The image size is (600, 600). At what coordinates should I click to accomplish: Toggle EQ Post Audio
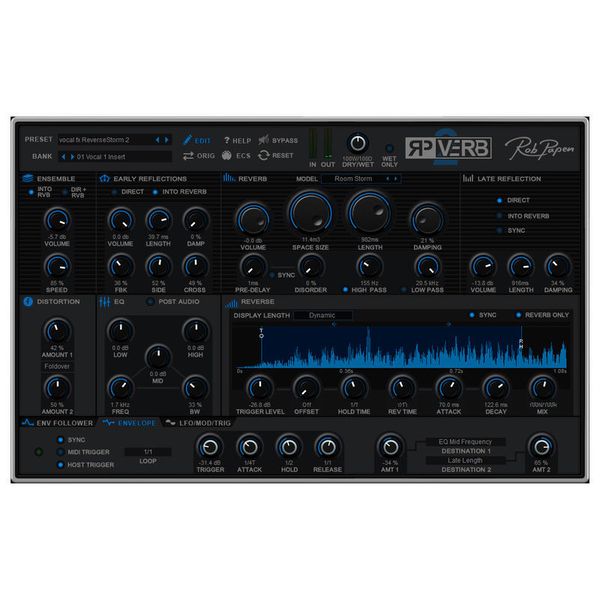[x=150, y=302]
